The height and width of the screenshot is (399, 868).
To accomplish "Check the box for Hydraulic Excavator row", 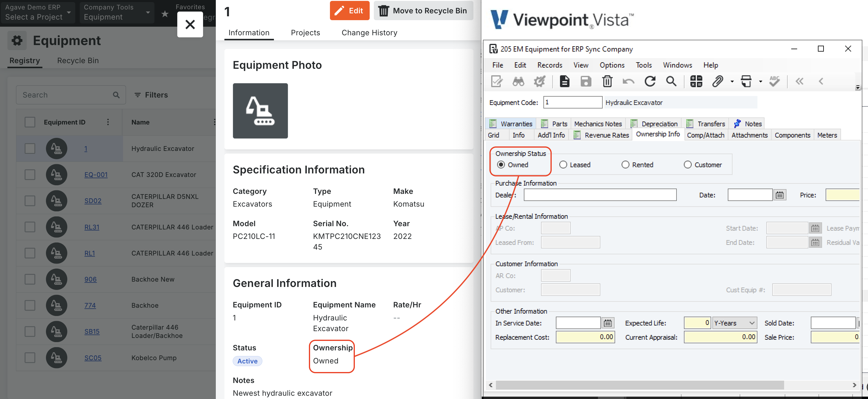I will pos(30,149).
